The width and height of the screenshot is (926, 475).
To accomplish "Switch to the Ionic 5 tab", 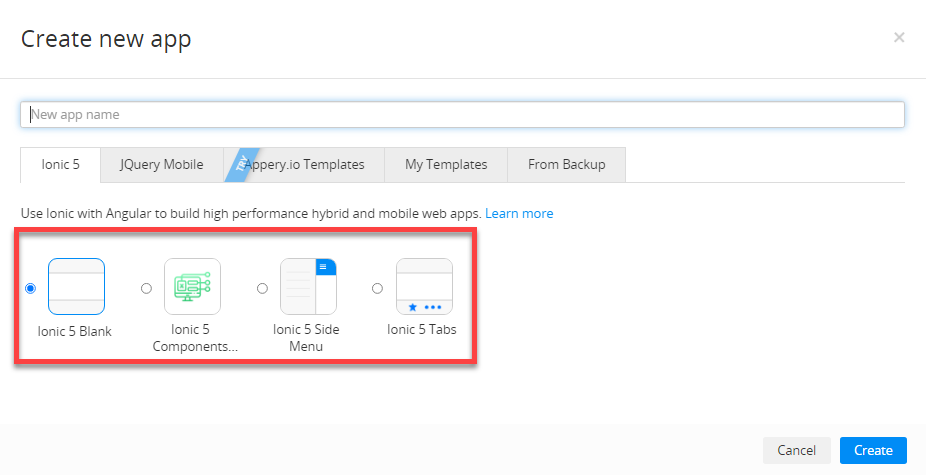I will [60, 165].
